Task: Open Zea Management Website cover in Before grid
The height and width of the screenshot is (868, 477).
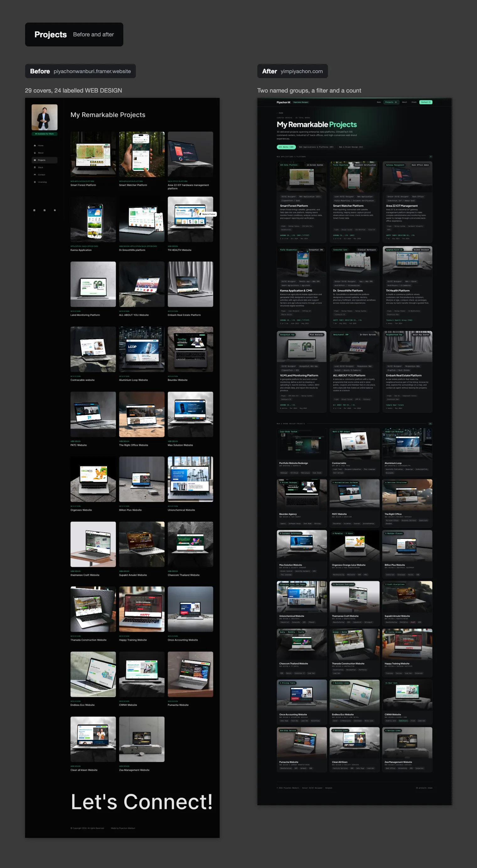Action: [x=142, y=739]
